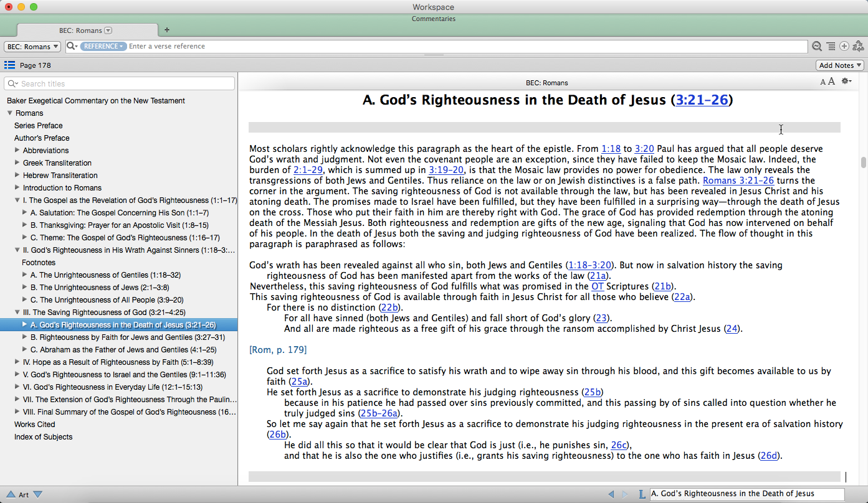Go back with the history left arrow
Screen dimensions: 868x503
pos(611,494)
